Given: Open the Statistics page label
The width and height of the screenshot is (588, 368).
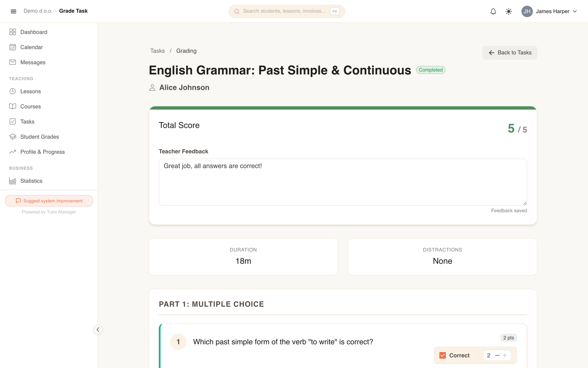Looking at the screenshot, I should (31, 181).
